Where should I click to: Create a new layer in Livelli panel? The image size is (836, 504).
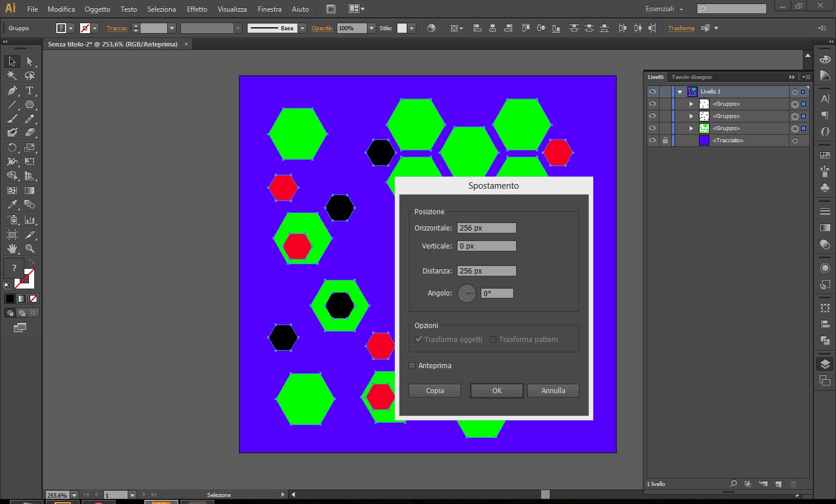[779, 484]
